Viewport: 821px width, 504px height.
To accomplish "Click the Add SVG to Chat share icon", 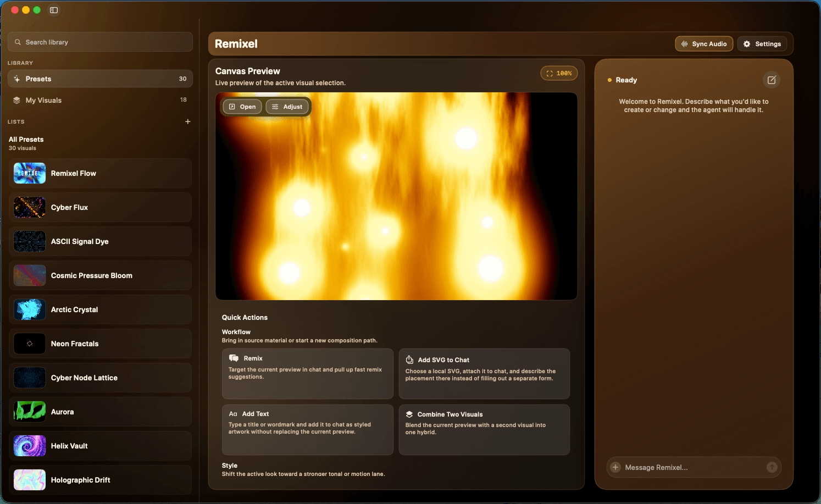I will click(x=409, y=360).
